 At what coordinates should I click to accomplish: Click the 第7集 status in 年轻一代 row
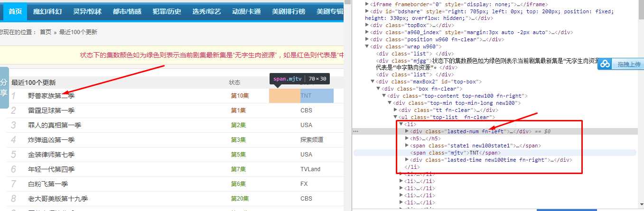pyautogui.click(x=238, y=169)
